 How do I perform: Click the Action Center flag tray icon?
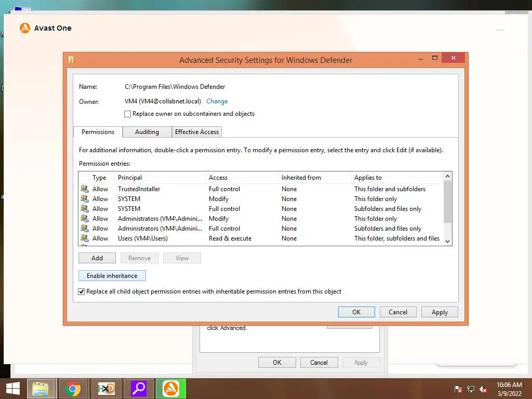coord(458,389)
